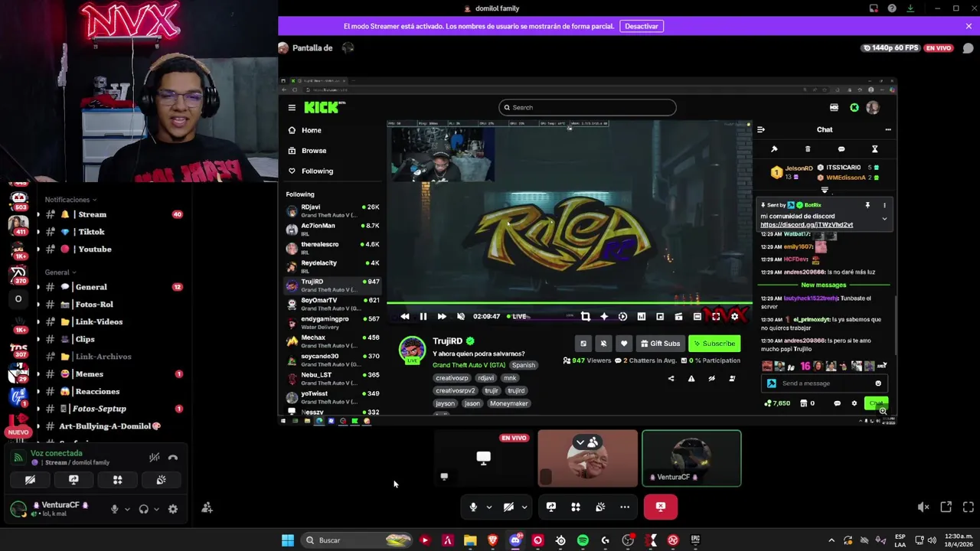Hide non-video participants toggle on tile
The width and height of the screenshot is (980, 551).
pos(587,442)
